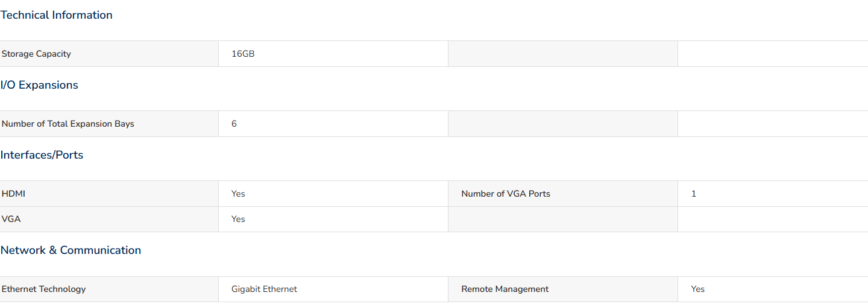Screen dimensions: 868x304
Task: Select the Ethernet Technology label cell
Action: [109, 289]
